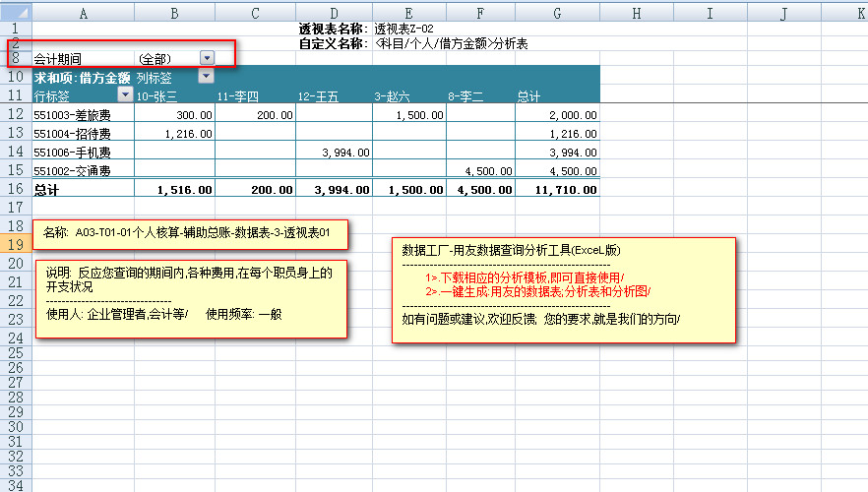Select the column H header

tap(637, 12)
